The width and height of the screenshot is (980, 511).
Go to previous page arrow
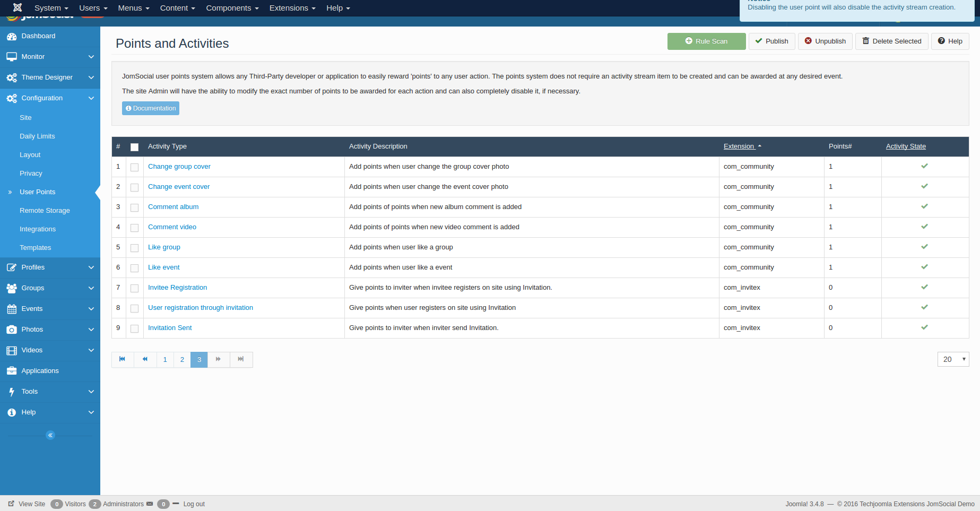145,359
